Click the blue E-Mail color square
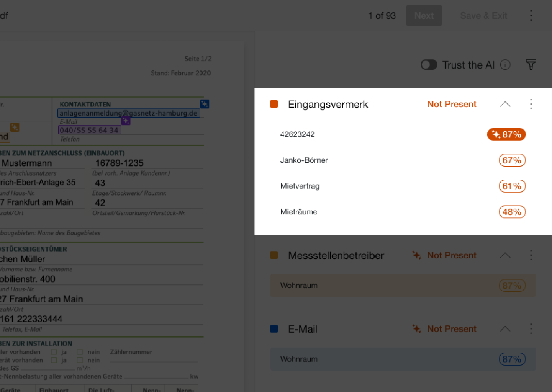 tap(274, 329)
